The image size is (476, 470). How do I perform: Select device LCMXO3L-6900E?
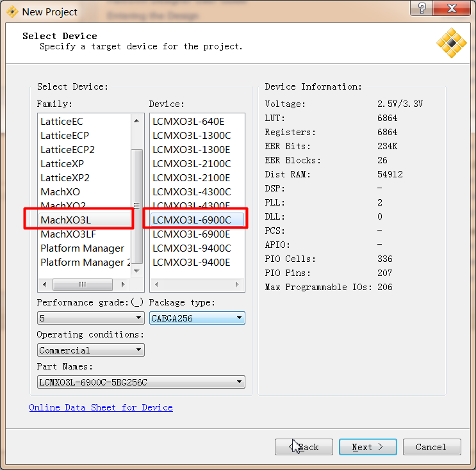(192, 234)
